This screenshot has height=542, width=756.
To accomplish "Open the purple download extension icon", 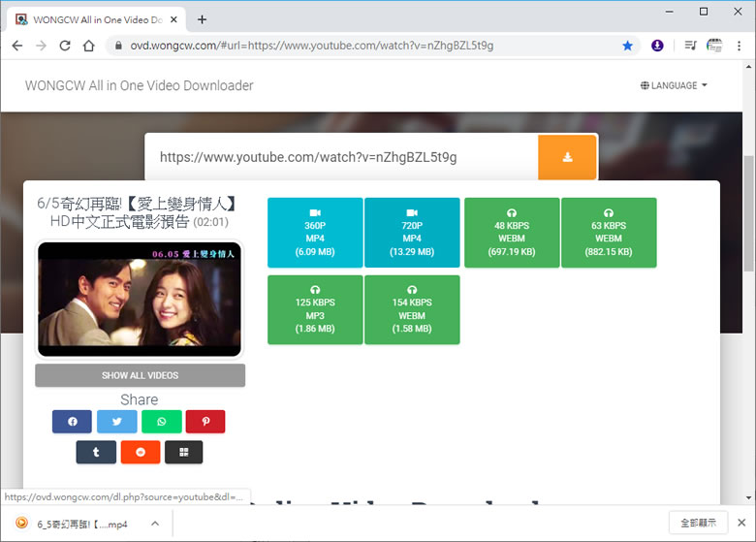I will [657, 46].
